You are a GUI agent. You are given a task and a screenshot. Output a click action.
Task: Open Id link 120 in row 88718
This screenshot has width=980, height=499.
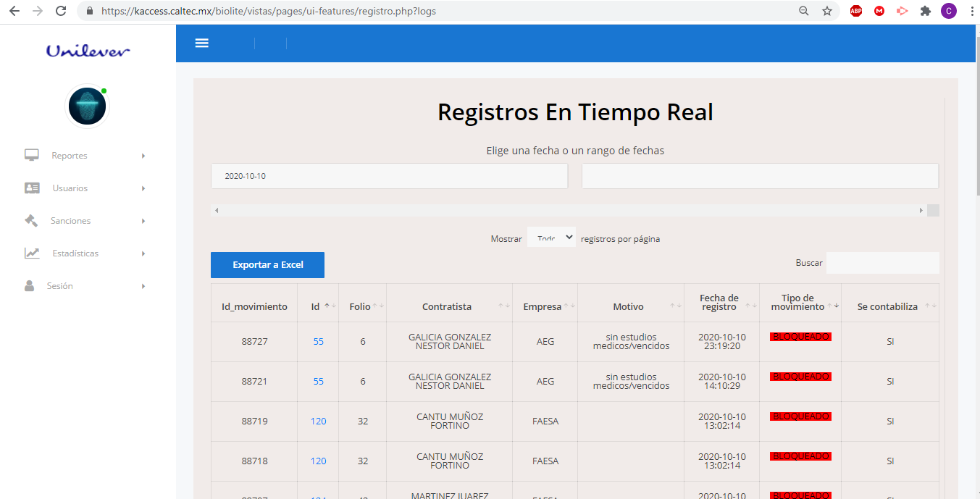coord(319,461)
